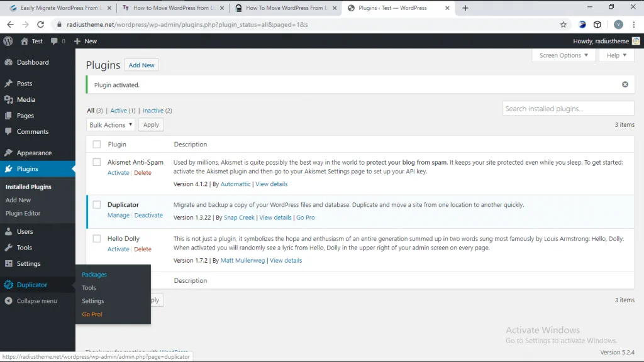Open a new browser tab with plus icon
Image resolution: width=644 pixels, height=362 pixels.
point(465,8)
